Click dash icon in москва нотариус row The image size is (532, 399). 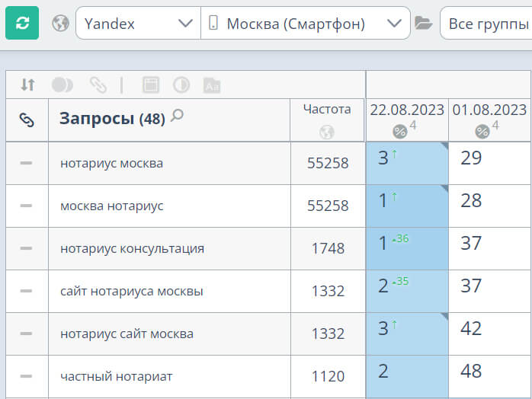click(x=26, y=206)
